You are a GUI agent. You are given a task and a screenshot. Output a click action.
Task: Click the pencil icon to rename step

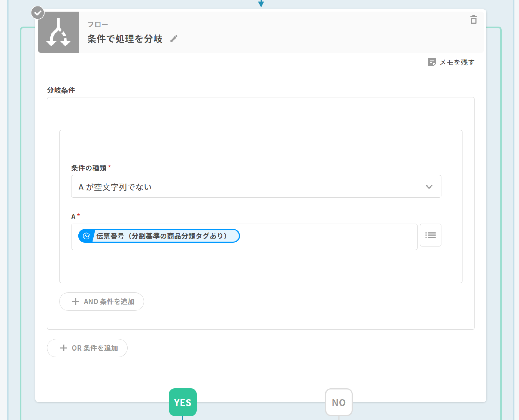click(174, 39)
